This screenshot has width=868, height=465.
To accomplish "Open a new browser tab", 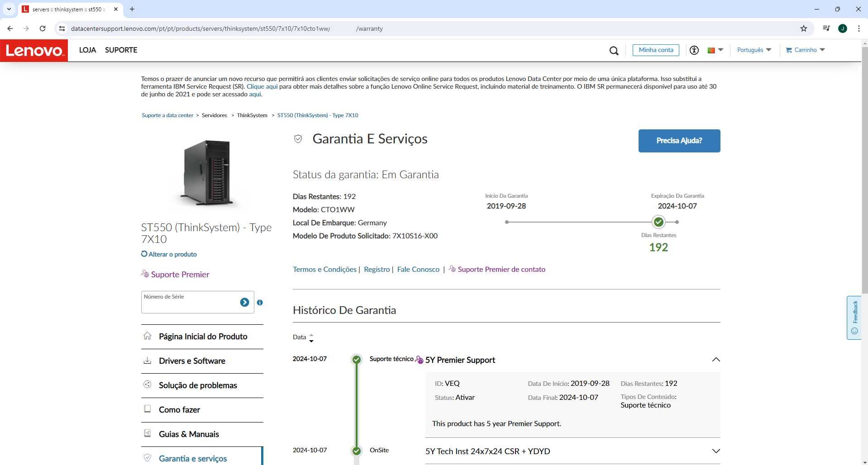I will click(x=132, y=9).
